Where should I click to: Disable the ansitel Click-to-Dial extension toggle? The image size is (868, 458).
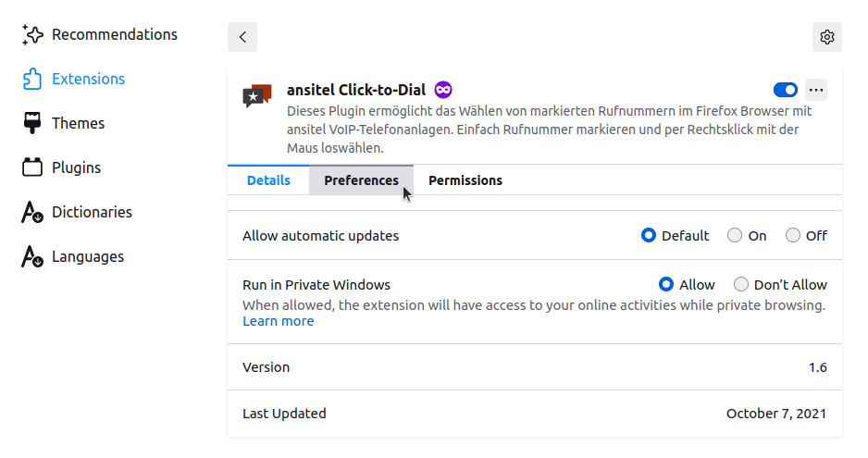coord(786,90)
